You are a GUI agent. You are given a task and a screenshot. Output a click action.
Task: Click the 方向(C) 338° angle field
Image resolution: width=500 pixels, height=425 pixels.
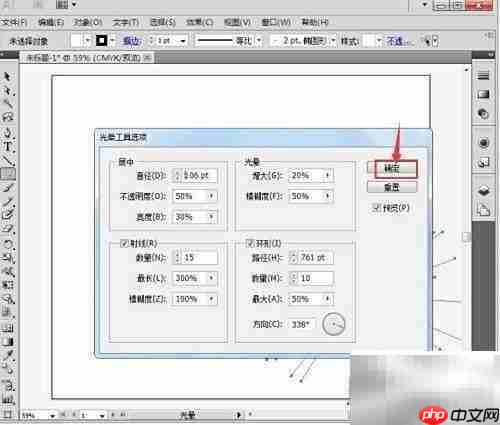pyautogui.click(x=301, y=324)
